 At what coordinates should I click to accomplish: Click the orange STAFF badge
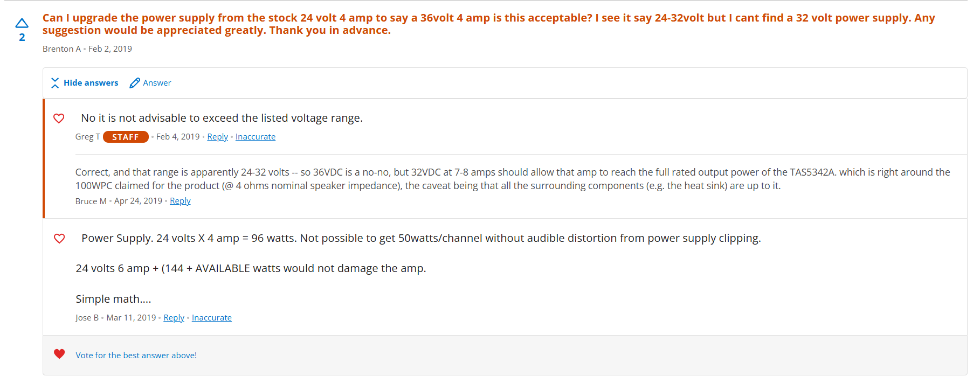point(126,137)
